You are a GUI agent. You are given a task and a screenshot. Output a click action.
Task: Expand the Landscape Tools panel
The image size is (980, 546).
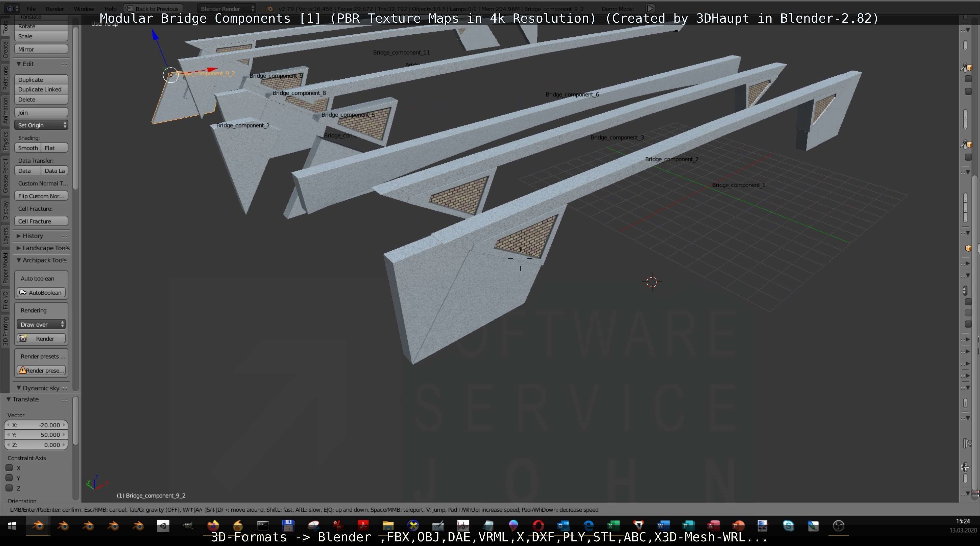point(19,248)
